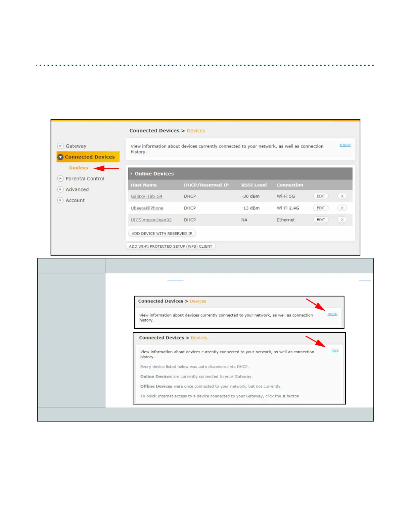Open the Parental Control menu
The width and height of the screenshot is (411, 532).
pyautogui.click(x=85, y=179)
